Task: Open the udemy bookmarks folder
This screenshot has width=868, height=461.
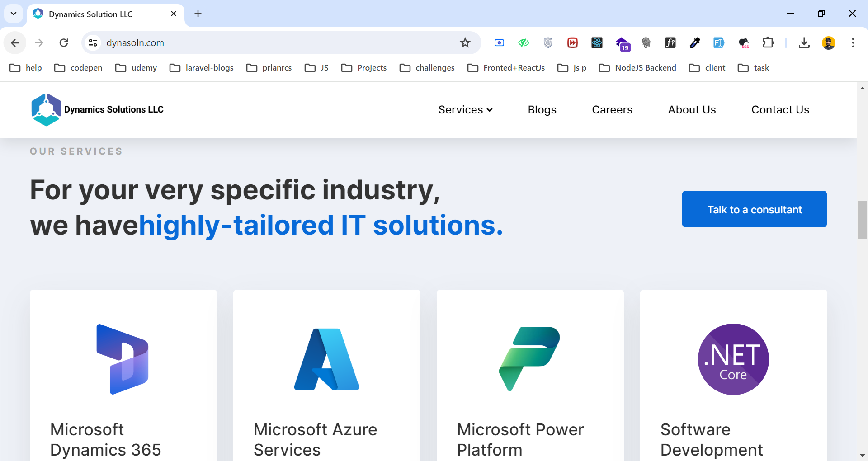Action: 136,68
